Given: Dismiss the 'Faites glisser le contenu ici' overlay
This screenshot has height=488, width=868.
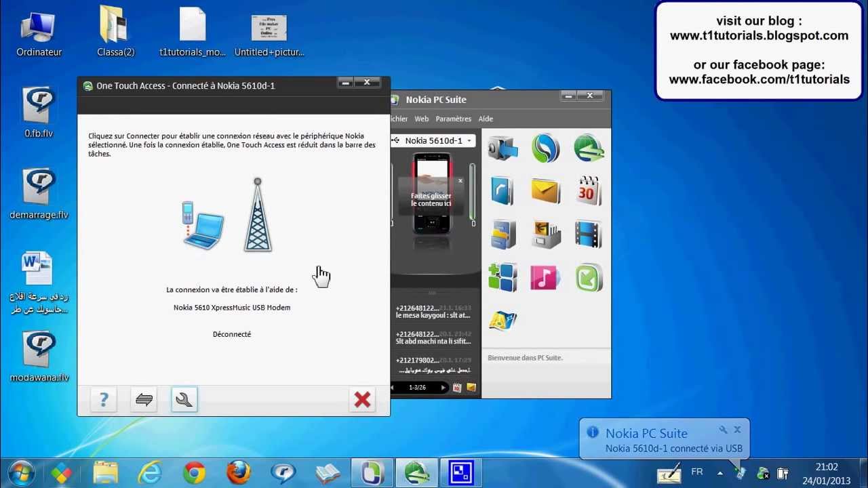Looking at the screenshot, I should [x=460, y=180].
